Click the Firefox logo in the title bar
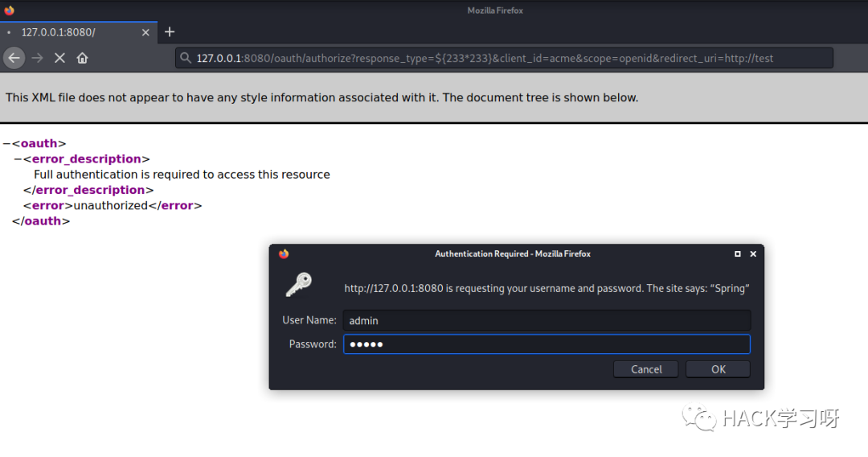Image resolution: width=868 pixels, height=457 pixels. (9, 10)
